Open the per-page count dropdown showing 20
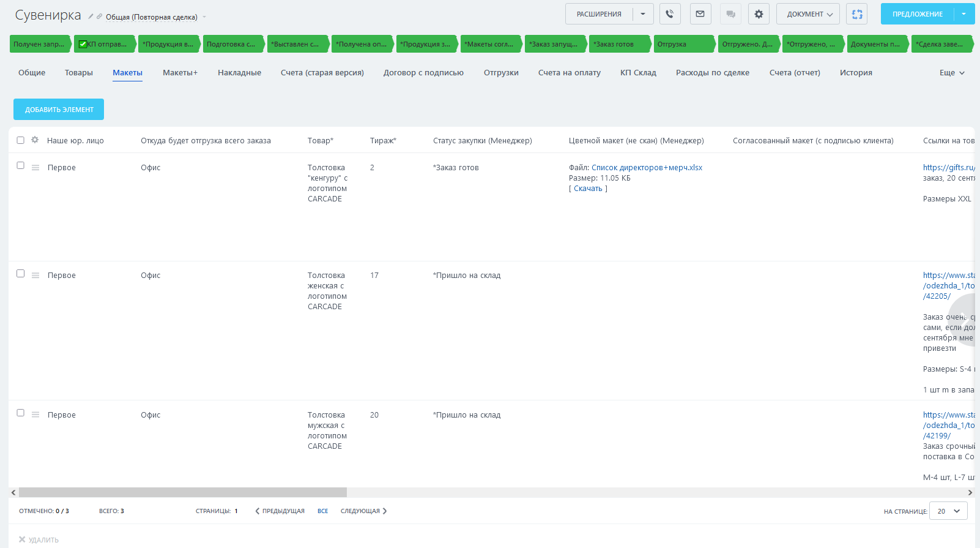Viewport: 980px width, 548px height. pos(948,511)
